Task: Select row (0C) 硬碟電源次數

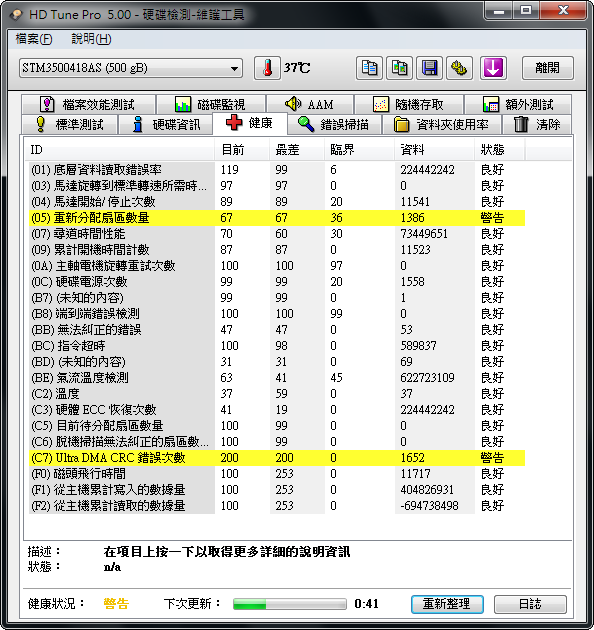Action: [x=277, y=282]
